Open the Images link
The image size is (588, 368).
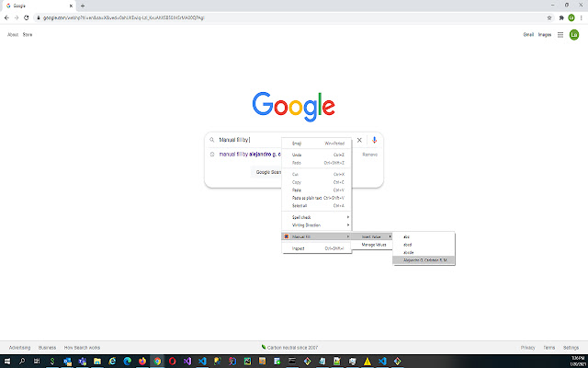coord(545,35)
